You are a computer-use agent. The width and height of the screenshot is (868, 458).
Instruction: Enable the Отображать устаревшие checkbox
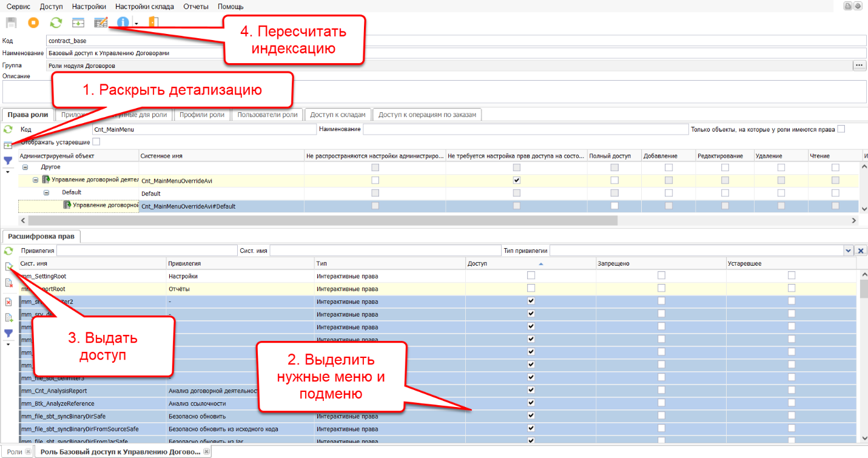pyautogui.click(x=96, y=142)
